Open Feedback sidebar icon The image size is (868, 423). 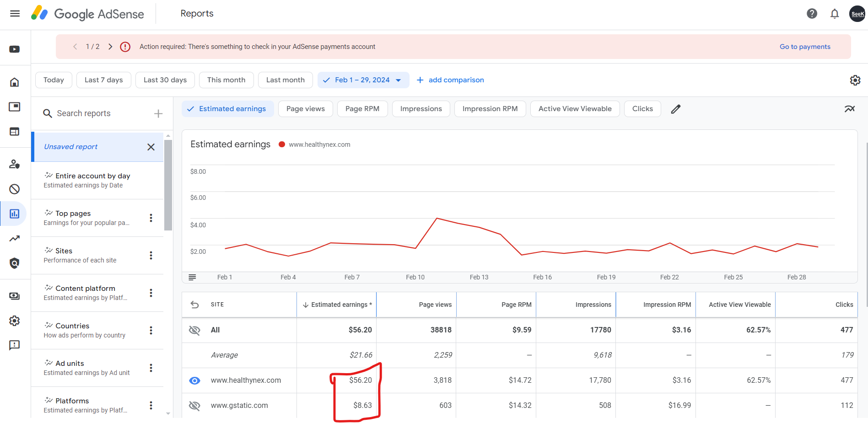[15, 345]
